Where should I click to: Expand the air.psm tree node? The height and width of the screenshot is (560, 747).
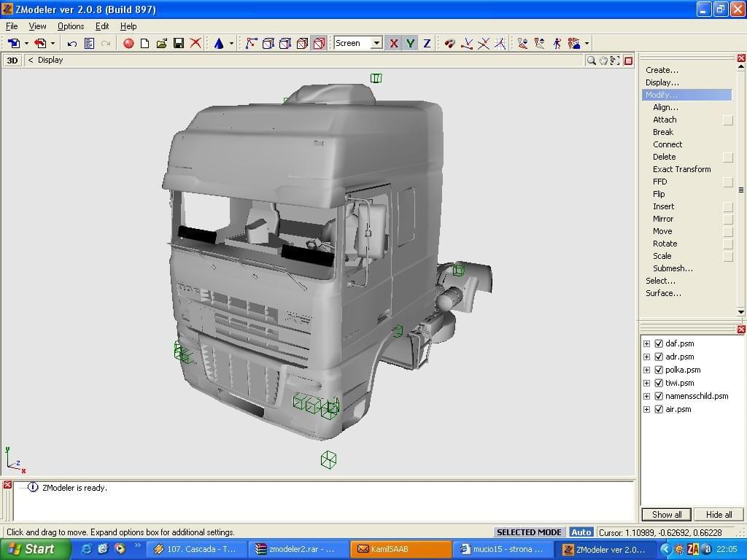point(646,409)
